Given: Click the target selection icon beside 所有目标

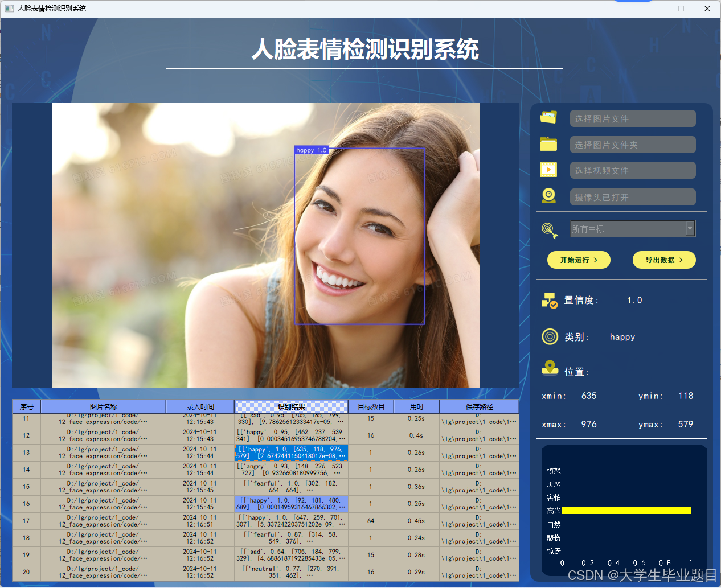Looking at the screenshot, I should click(550, 230).
